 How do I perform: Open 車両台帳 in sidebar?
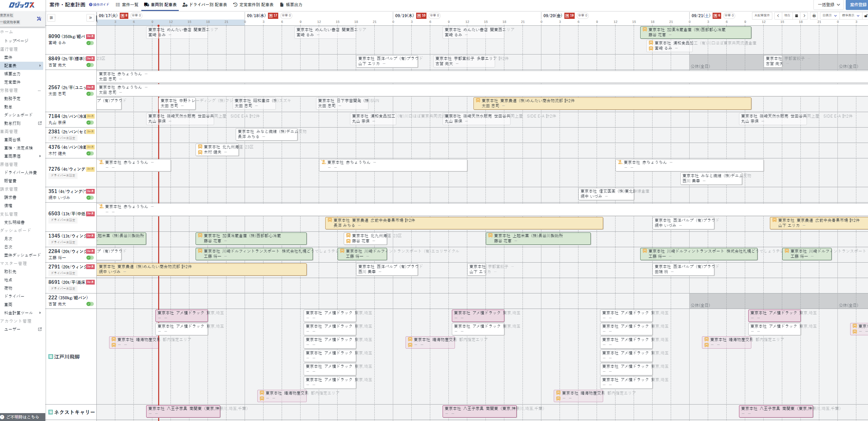tap(12, 140)
